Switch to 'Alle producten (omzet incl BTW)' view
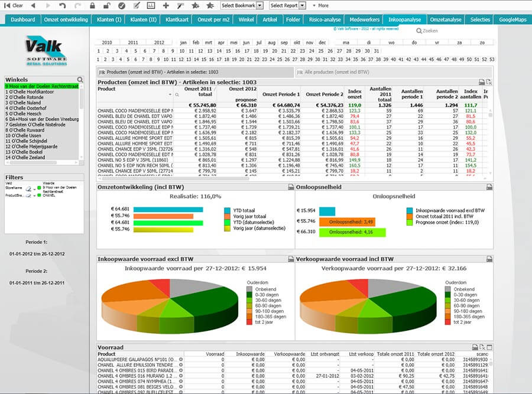Viewport: 532px width, 394px height. [x=394, y=72]
